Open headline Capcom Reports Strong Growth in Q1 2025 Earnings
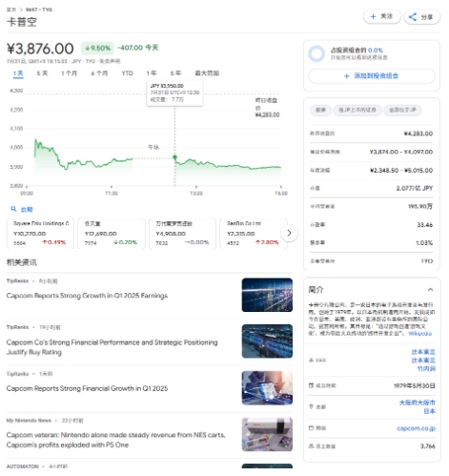This screenshot has width=449, height=476. [x=87, y=296]
